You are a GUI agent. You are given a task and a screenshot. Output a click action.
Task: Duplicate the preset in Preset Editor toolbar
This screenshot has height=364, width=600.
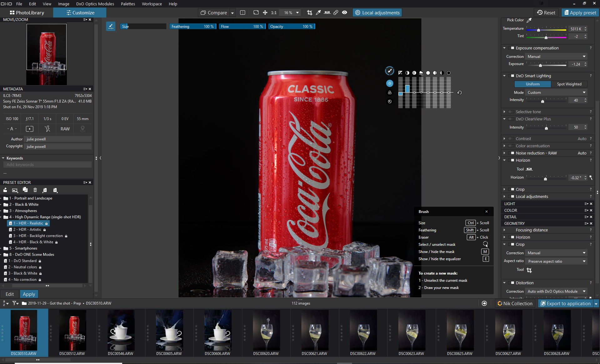[25, 190]
